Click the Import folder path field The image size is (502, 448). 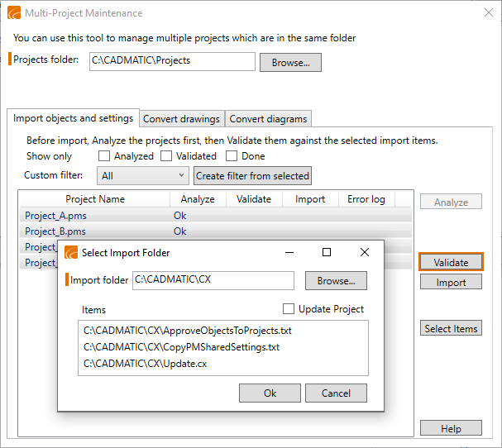coord(213,280)
